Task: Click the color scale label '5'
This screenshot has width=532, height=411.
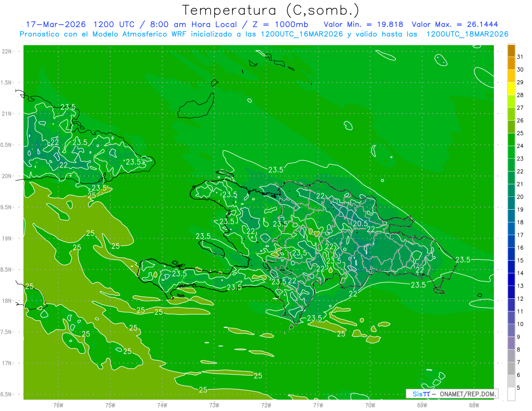Action: 519,388
